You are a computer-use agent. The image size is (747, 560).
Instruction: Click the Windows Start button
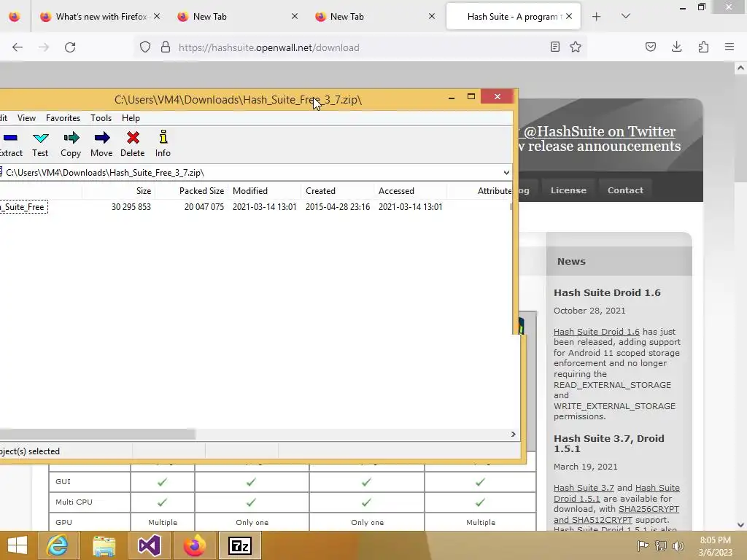[x=18, y=545]
